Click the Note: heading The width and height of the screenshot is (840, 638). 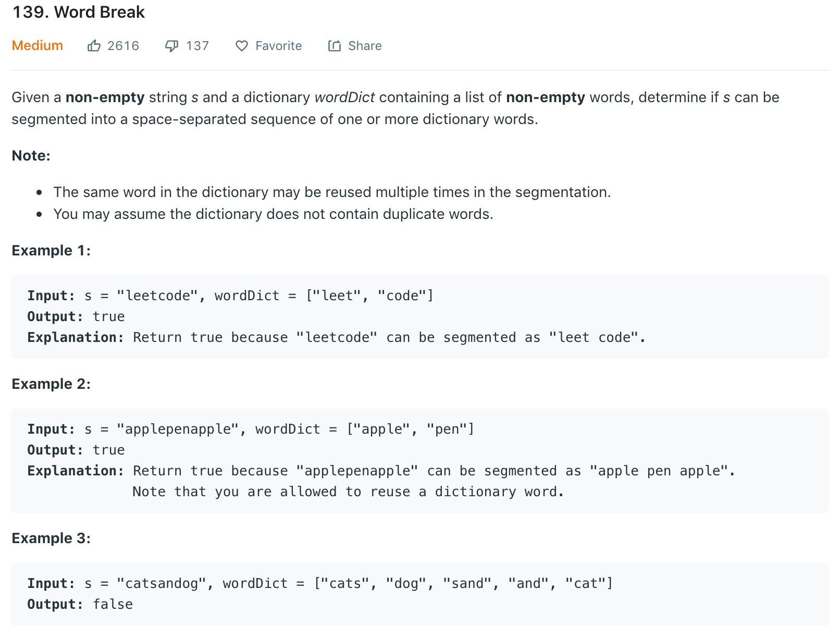(31, 156)
